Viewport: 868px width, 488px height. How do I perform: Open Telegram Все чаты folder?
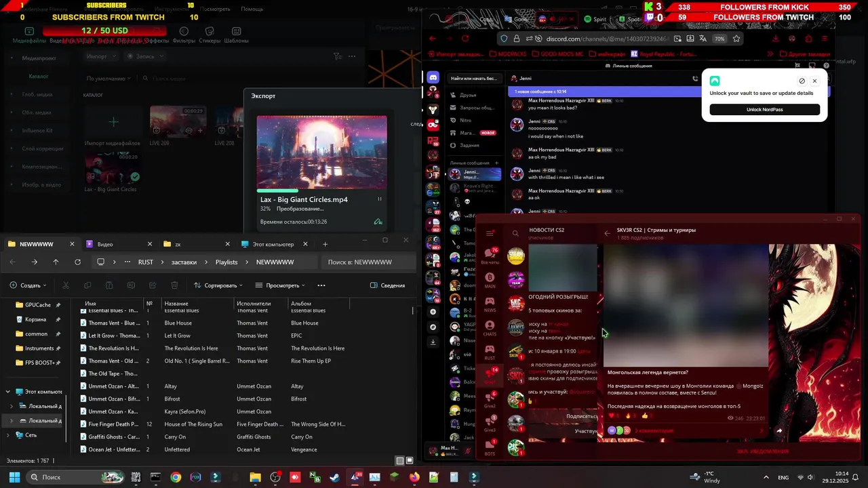[490, 256]
